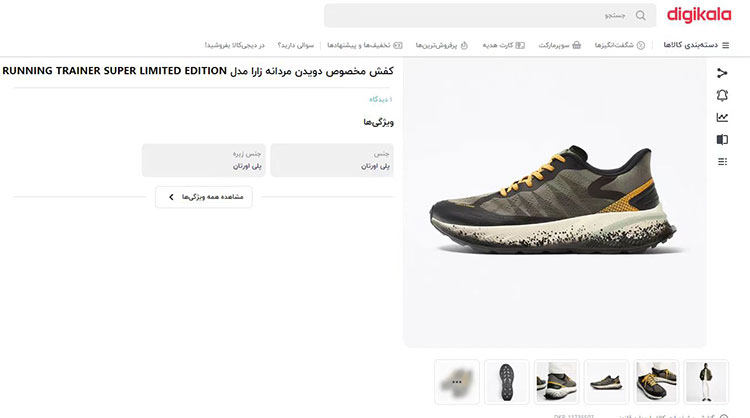
Task: Expand مشاهده همه ویژگی‌ها button
Action: [x=204, y=197]
